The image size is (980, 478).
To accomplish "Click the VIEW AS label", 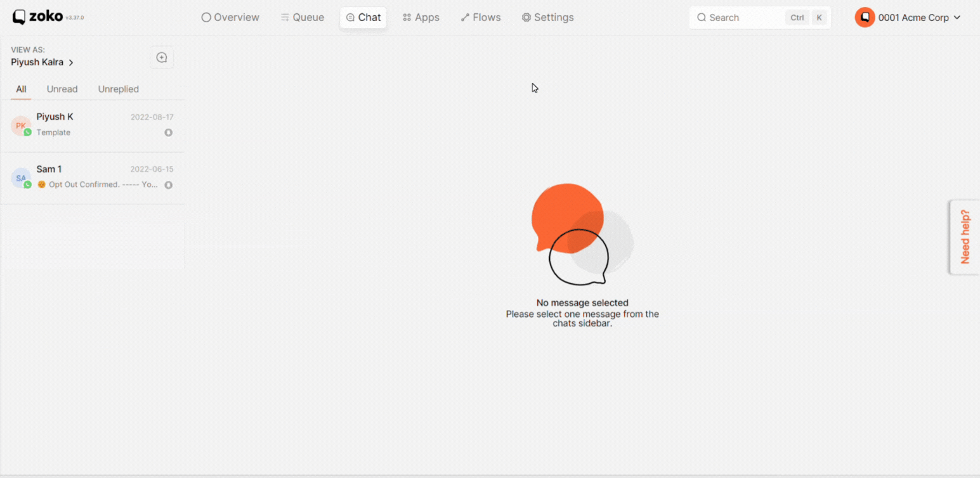I will tap(28, 49).
